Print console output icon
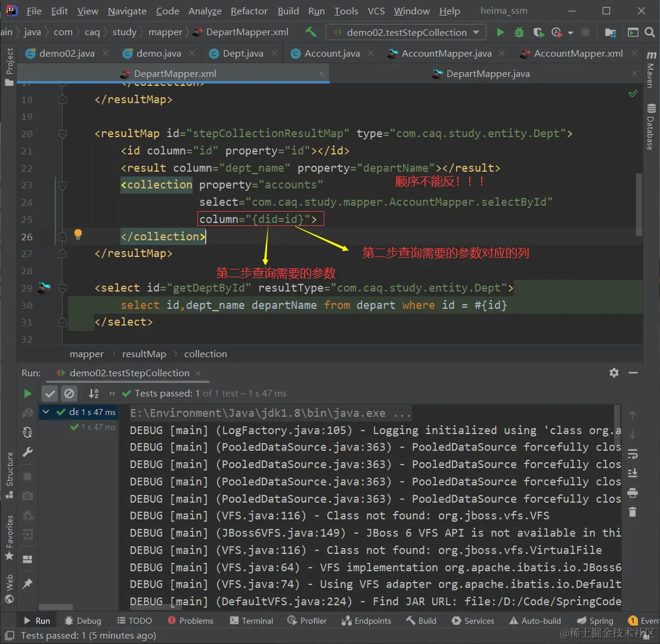The width and height of the screenshot is (660, 644). click(x=632, y=493)
